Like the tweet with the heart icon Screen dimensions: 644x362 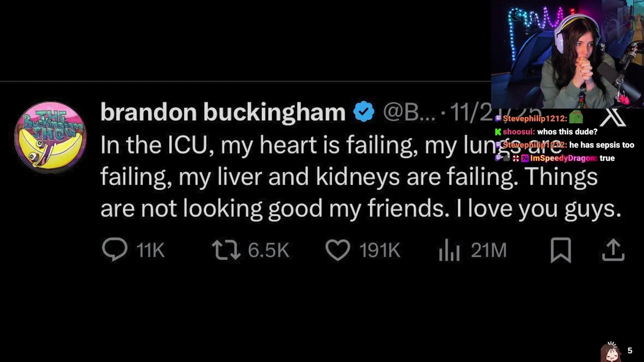pos(338,250)
